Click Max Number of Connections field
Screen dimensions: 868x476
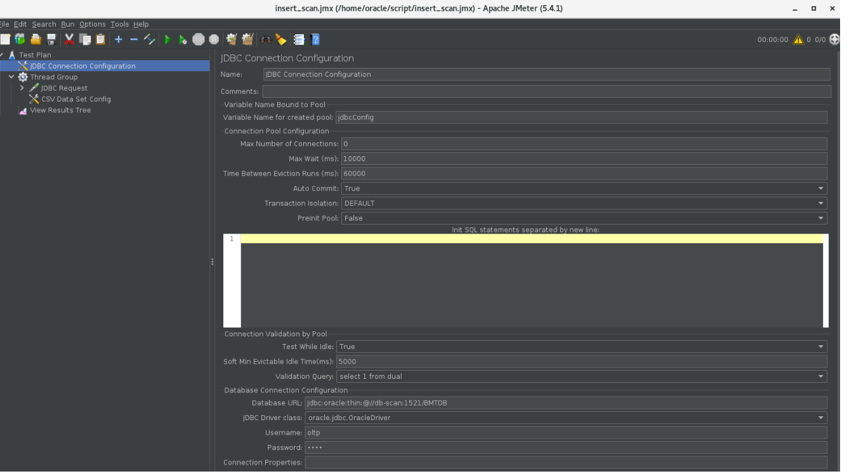click(584, 144)
